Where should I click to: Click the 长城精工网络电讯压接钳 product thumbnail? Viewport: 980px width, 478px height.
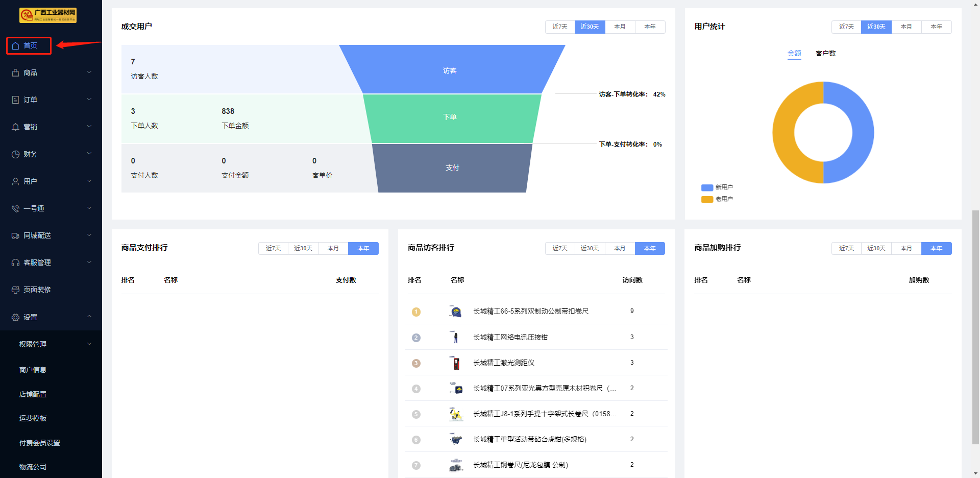(455, 338)
